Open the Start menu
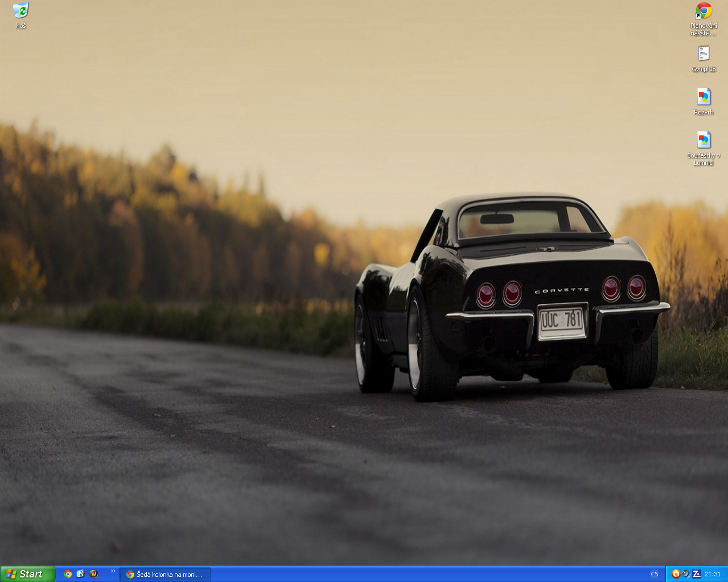 pyautogui.click(x=28, y=574)
